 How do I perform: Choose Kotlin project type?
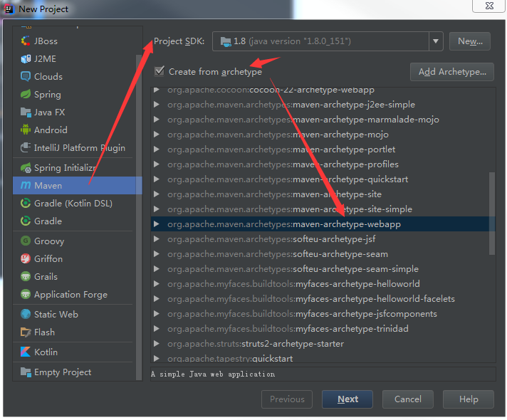pyautogui.click(x=75, y=352)
